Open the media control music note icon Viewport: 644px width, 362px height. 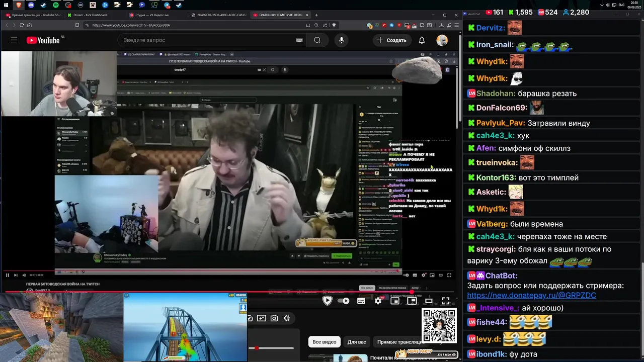tap(448, 25)
